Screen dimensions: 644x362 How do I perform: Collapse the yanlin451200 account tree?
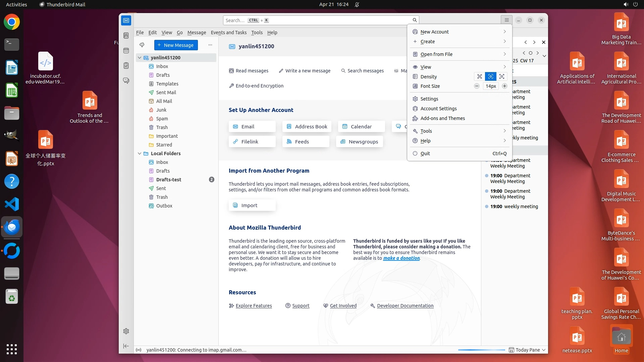[x=140, y=58]
